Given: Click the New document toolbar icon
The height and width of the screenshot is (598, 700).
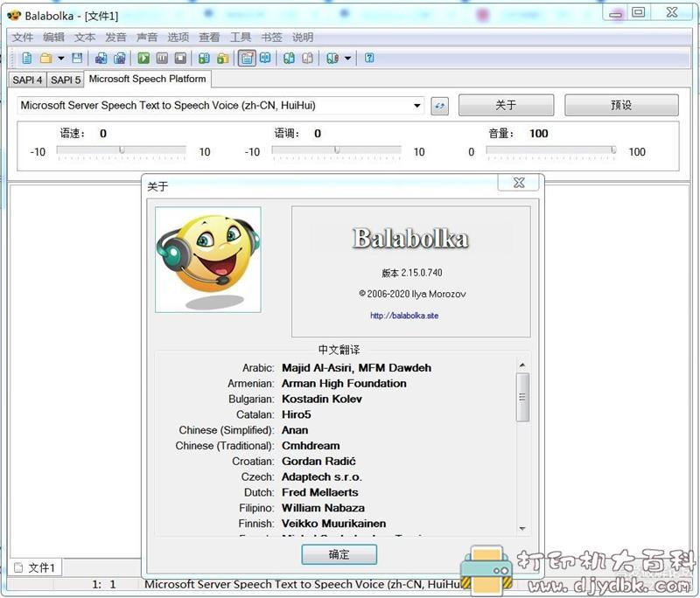Looking at the screenshot, I should click(x=27, y=58).
